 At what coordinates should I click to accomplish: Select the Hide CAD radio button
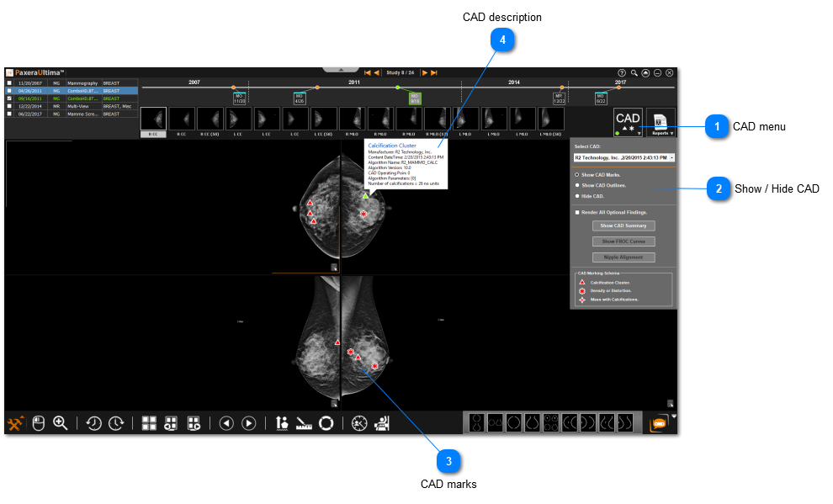[576, 196]
